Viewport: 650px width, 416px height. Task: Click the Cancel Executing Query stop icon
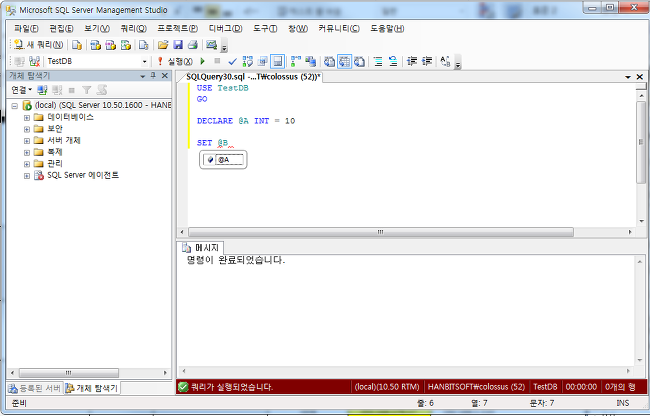(x=217, y=61)
